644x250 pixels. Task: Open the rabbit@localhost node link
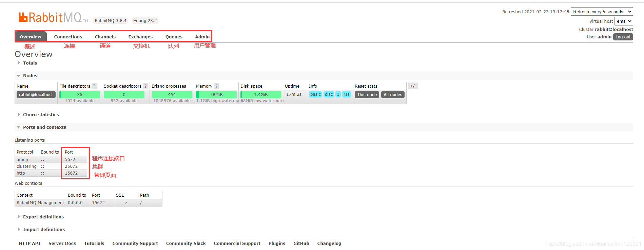(36, 94)
